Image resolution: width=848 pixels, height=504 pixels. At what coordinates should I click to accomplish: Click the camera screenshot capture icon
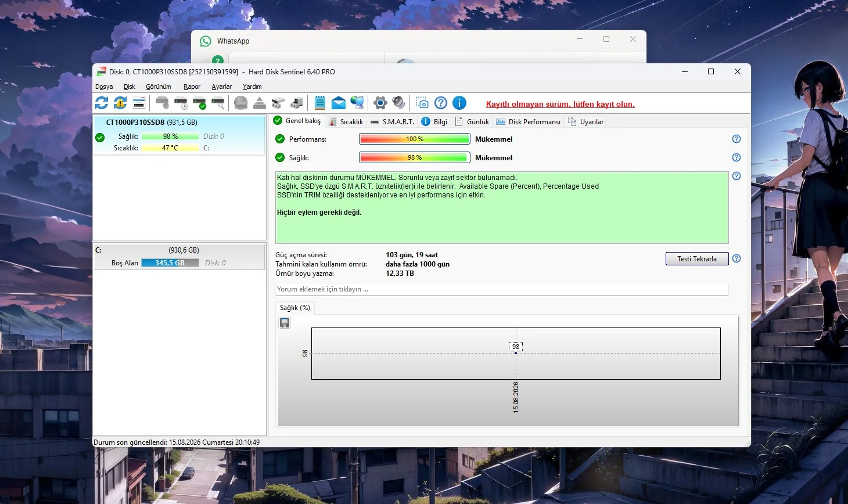[422, 103]
